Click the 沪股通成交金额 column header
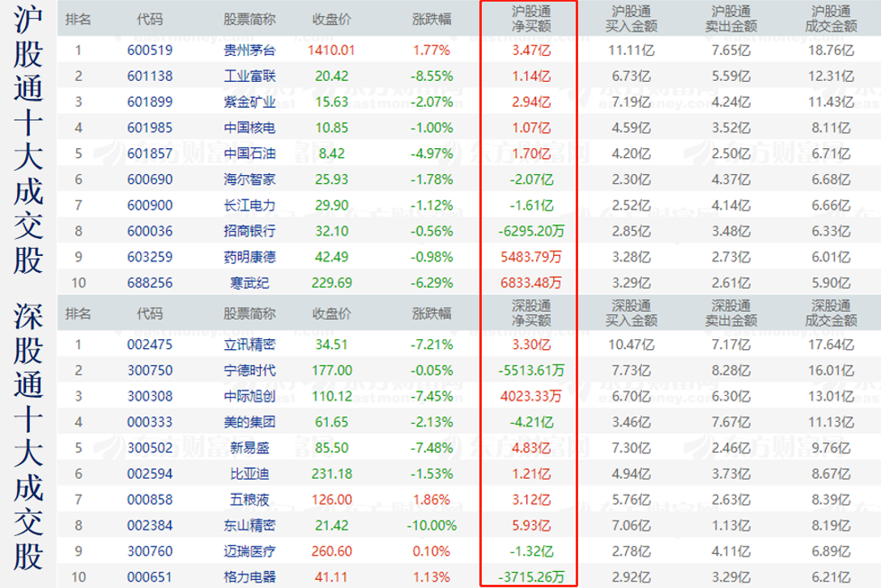Screen dimensions: 881x588 coord(831,19)
